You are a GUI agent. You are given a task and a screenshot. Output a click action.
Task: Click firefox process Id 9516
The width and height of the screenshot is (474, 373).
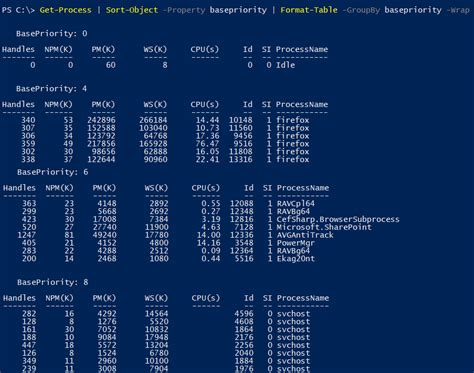243,144
